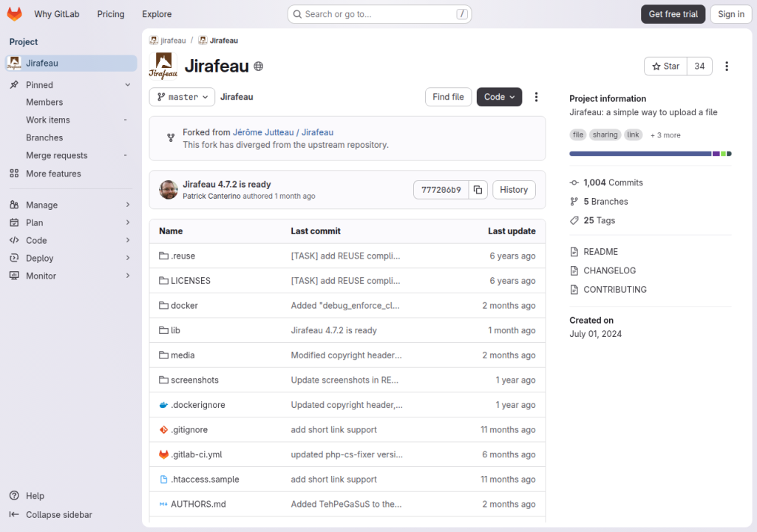Click the Get free trial button
Viewport: 757px width, 532px height.
tap(673, 14)
